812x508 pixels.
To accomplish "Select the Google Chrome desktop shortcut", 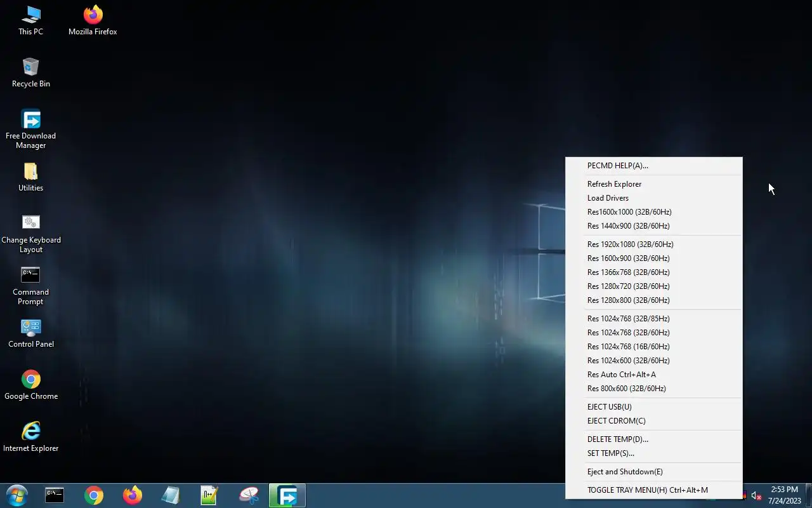I will (30, 385).
